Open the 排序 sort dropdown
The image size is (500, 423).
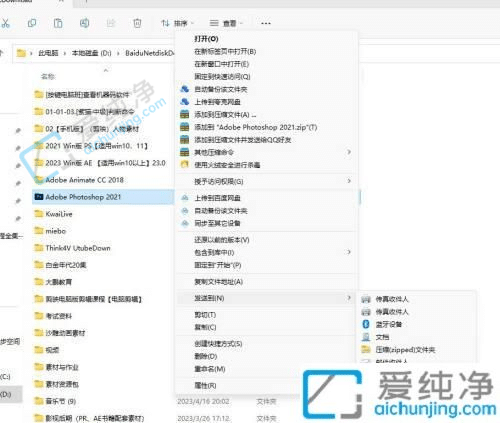click(177, 23)
